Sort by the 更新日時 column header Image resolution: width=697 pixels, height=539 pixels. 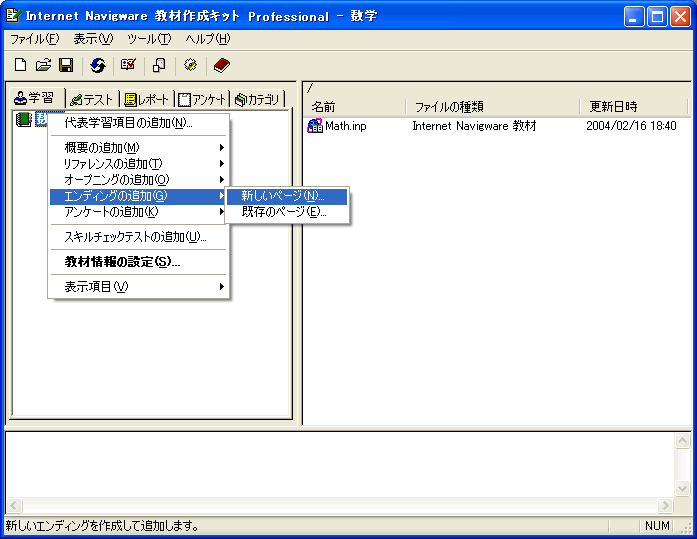point(633,107)
